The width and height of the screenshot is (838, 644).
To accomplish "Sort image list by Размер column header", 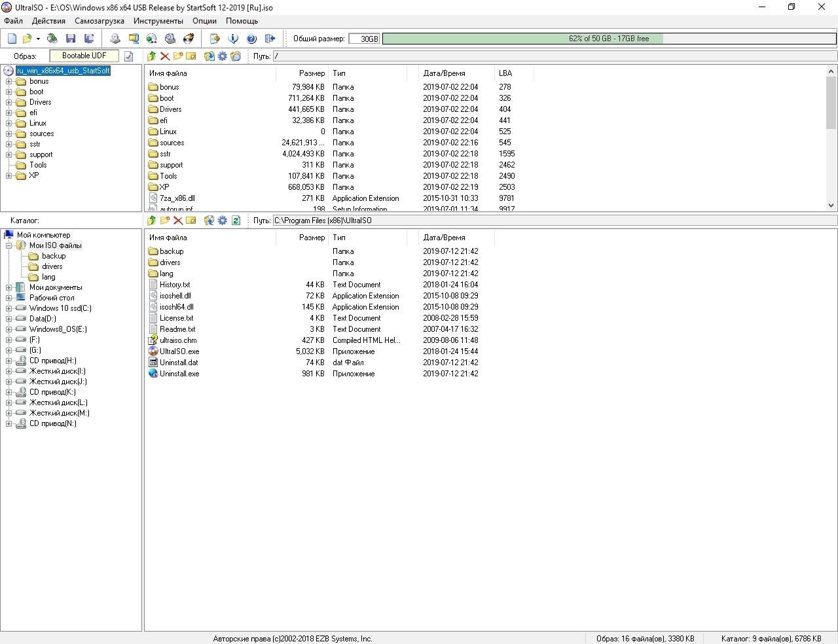I will pyautogui.click(x=301, y=73).
